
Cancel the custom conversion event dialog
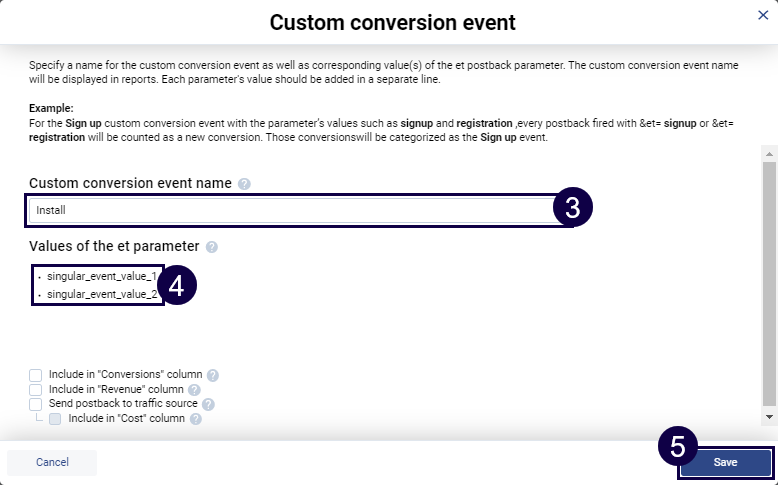(52, 462)
